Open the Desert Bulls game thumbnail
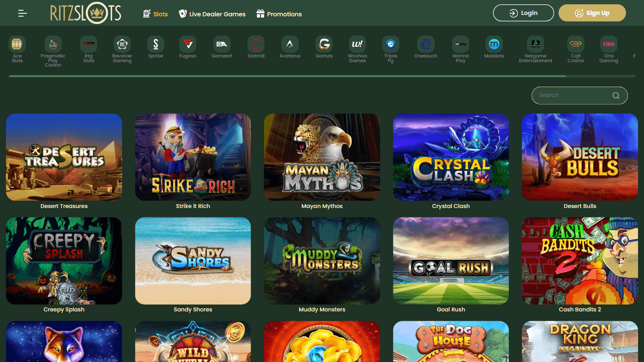The image size is (644, 362). pos(580,157)
